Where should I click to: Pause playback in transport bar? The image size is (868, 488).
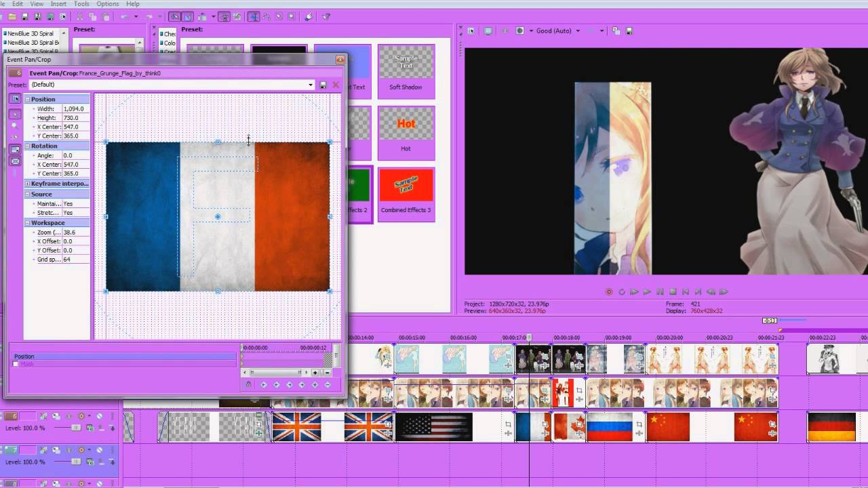(x=660, y=292)
